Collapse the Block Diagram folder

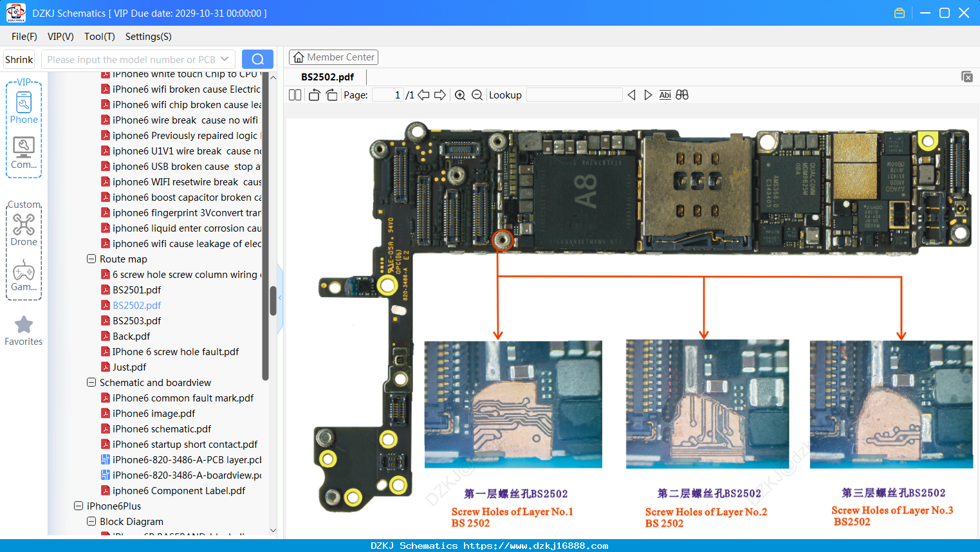(91, 521)
